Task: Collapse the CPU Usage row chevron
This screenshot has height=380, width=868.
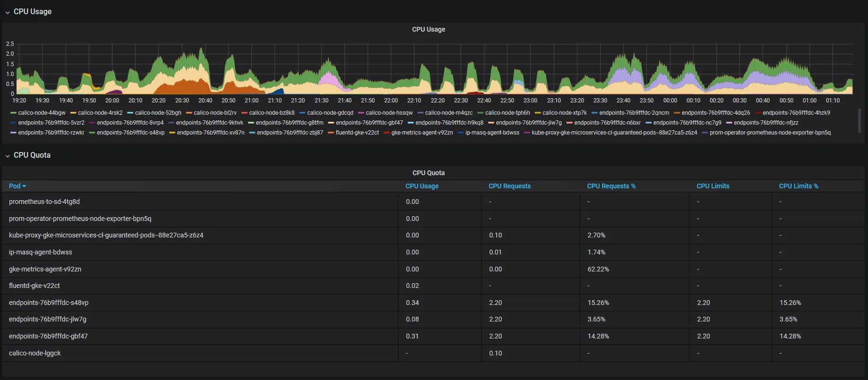Action: pos(7,12)
